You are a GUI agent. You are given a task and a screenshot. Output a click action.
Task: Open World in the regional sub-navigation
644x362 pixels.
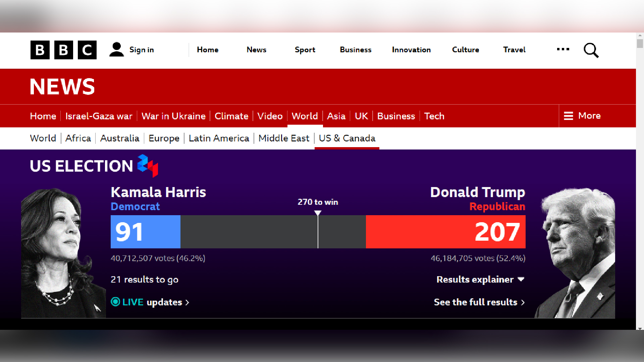click(43, 138)
